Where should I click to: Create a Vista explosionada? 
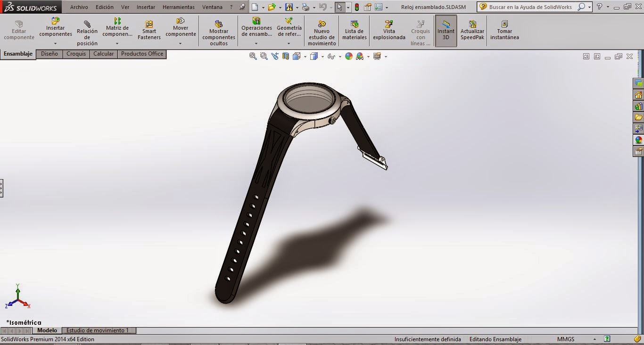(x=389, y=30)
